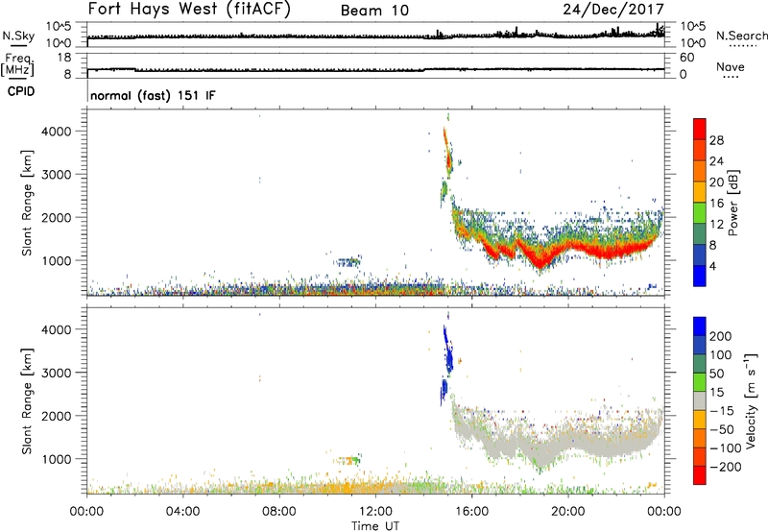Screen dimensions: 768x532
Task: Click the power panel 'Slant Range [km]' label
Action: click(x=27, y=203)
